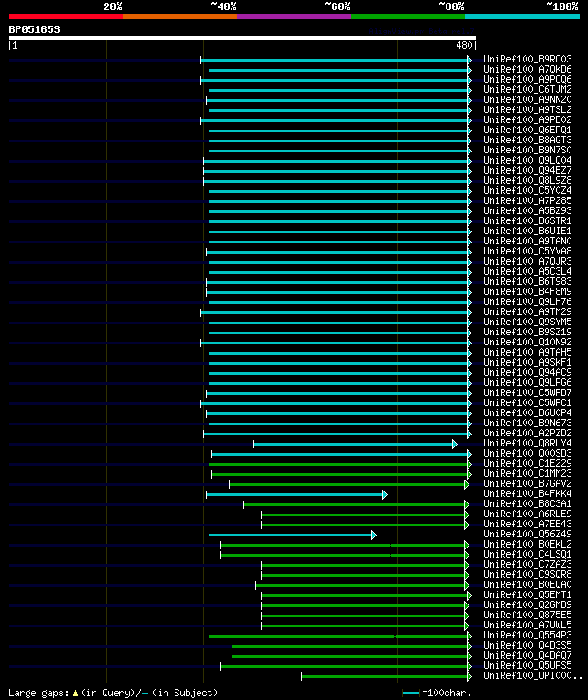Click the label UniRef100_A9TAH5
The image size is (588, 700).
527,352
